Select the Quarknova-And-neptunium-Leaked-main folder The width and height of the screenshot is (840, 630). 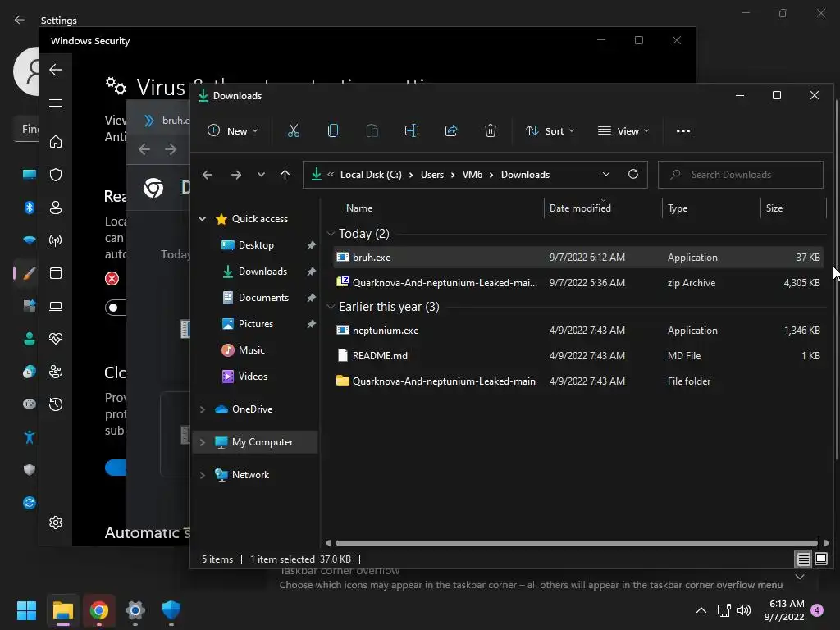point(578,381)
